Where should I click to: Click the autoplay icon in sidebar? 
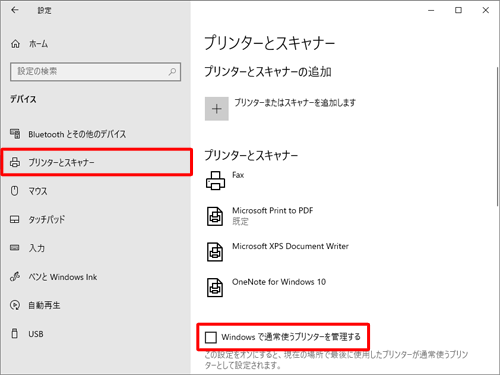click(x=15, y=305)
